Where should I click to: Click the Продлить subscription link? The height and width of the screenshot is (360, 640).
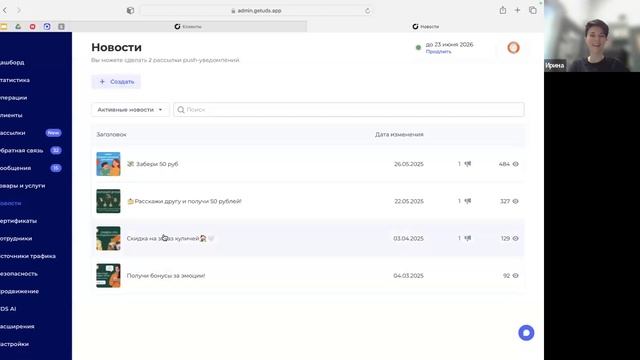click(438, 52)
